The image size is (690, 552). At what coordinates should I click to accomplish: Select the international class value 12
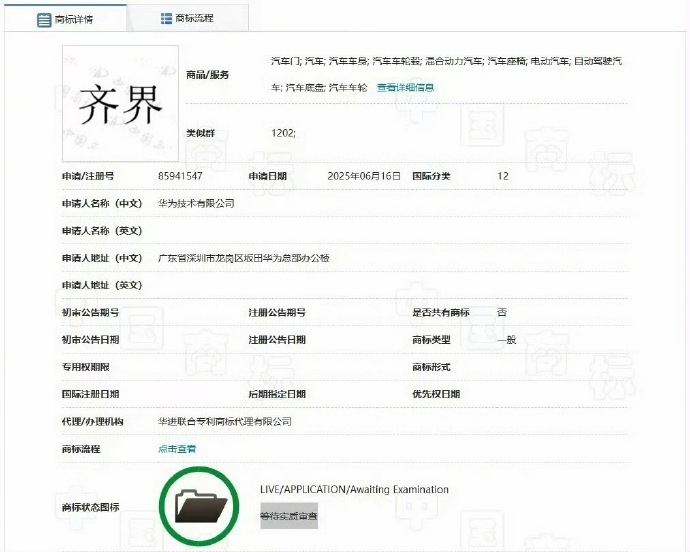point(503,176)
